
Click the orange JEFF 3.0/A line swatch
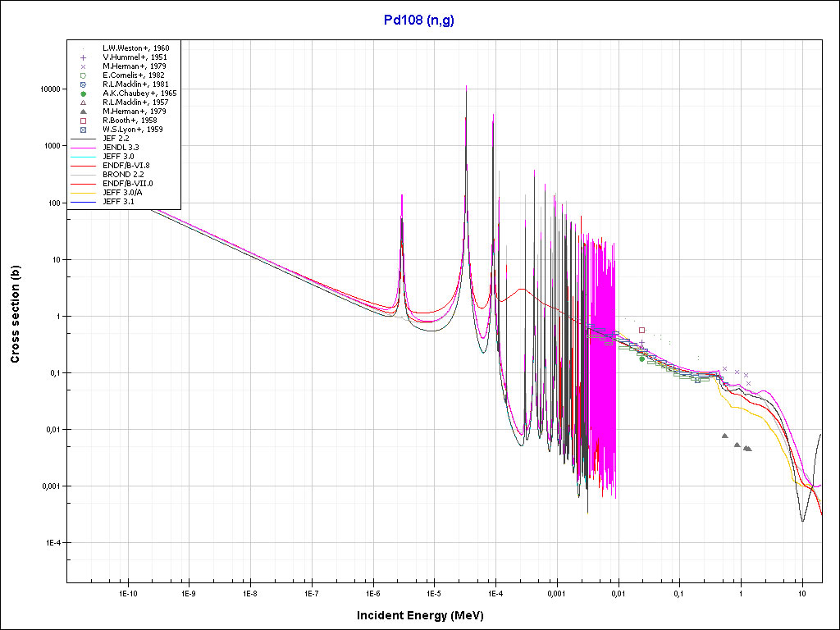[x=84, y=192]
